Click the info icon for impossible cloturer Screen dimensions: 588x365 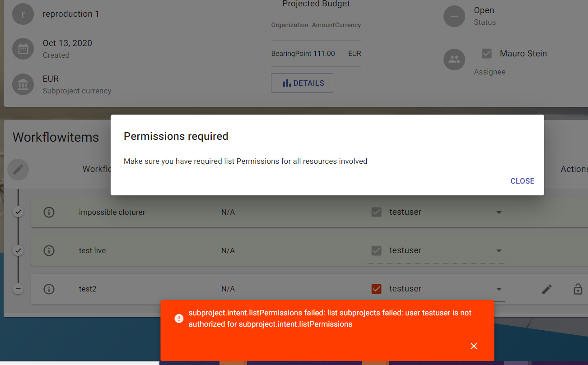pyautogui.click(x=49, y=212)
